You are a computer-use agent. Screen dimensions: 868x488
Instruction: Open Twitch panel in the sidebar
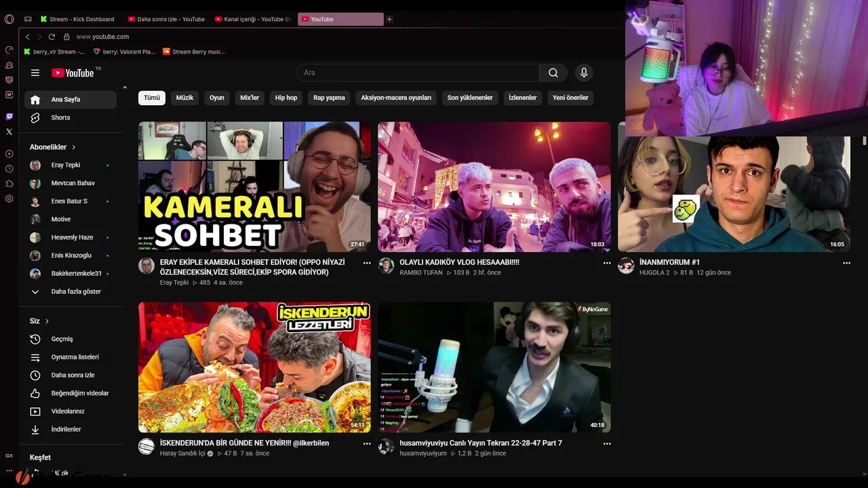[x=9, y=117]
